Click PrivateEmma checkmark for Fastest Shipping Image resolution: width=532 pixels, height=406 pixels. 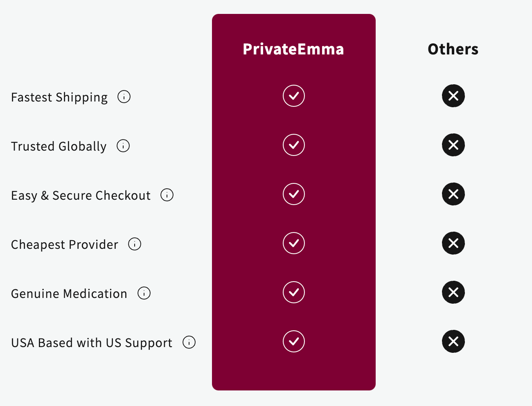click(294, 96)
